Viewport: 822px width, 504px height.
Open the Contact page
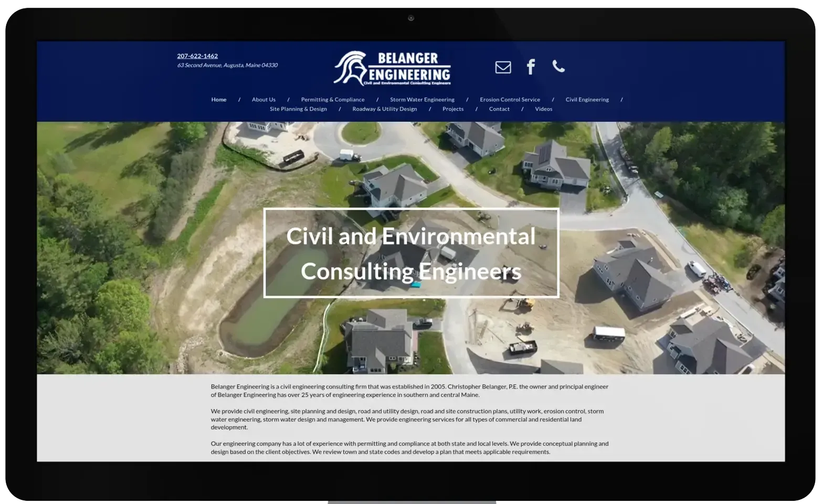pyautogui.click(x=499, y=109)
